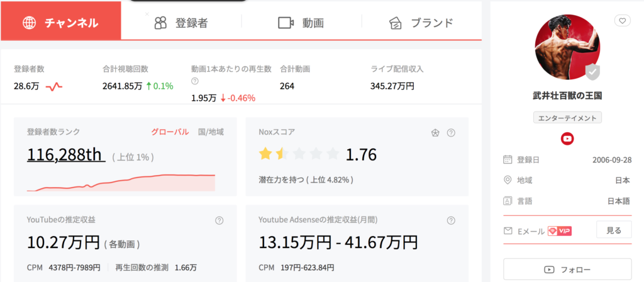The image size is (644, 282).
Task: Open help for Youtube Adsenseの推定収益
Action: point(451,220)
